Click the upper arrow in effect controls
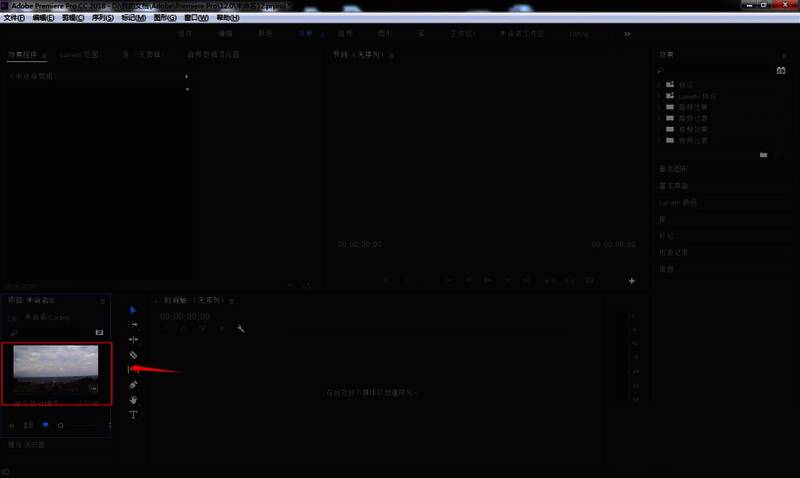The image size is (800, 478). point(187,77)
